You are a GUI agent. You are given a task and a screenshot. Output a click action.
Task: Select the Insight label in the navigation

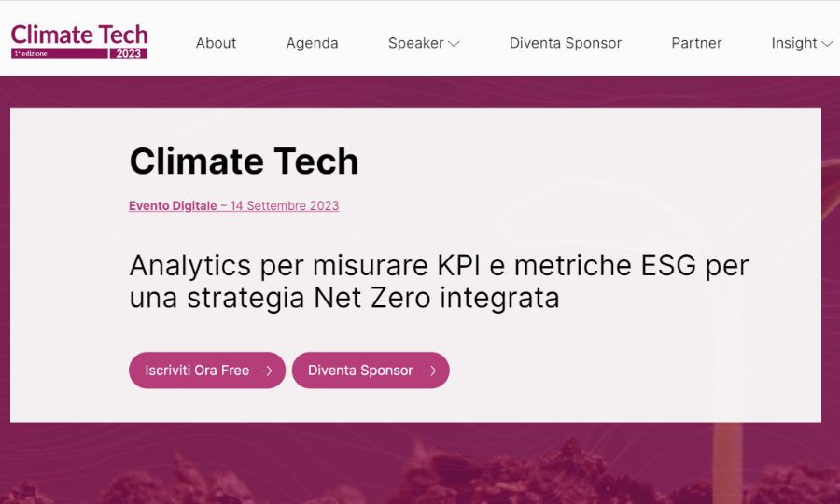click(793, 43)
